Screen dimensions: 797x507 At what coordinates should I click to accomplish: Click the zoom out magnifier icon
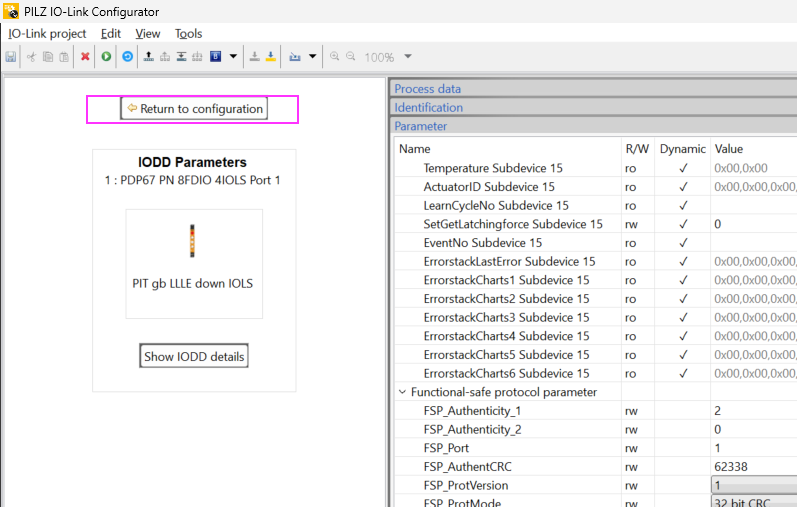pos(351,56)
